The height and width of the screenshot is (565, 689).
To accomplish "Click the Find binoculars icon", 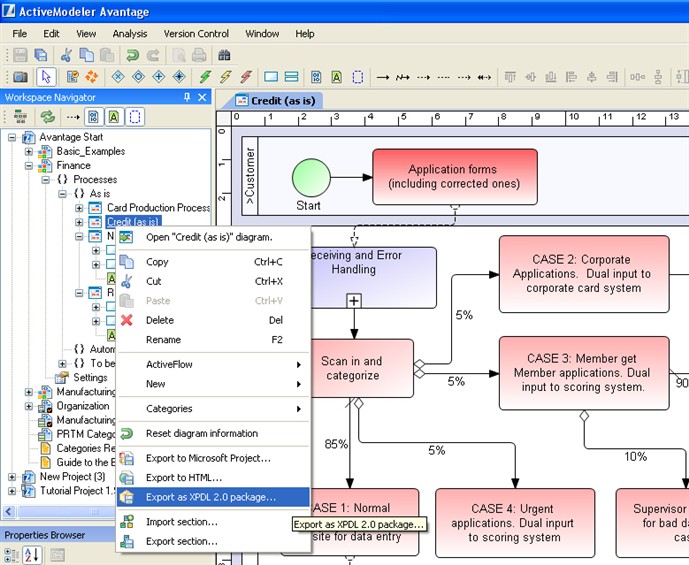I will pyautogui.click(x=224, y=55).
